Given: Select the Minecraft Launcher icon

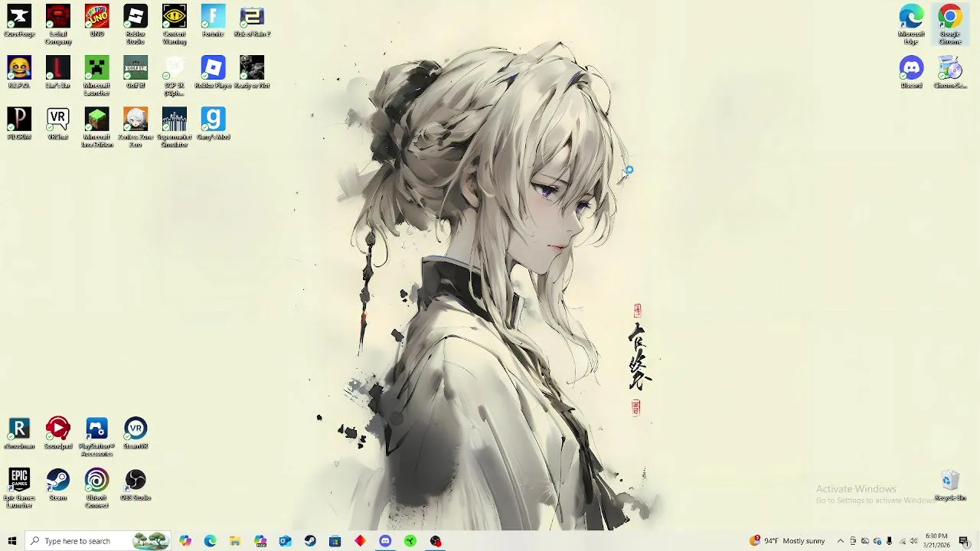Looking at the screenshot, I should coord(96,76).
